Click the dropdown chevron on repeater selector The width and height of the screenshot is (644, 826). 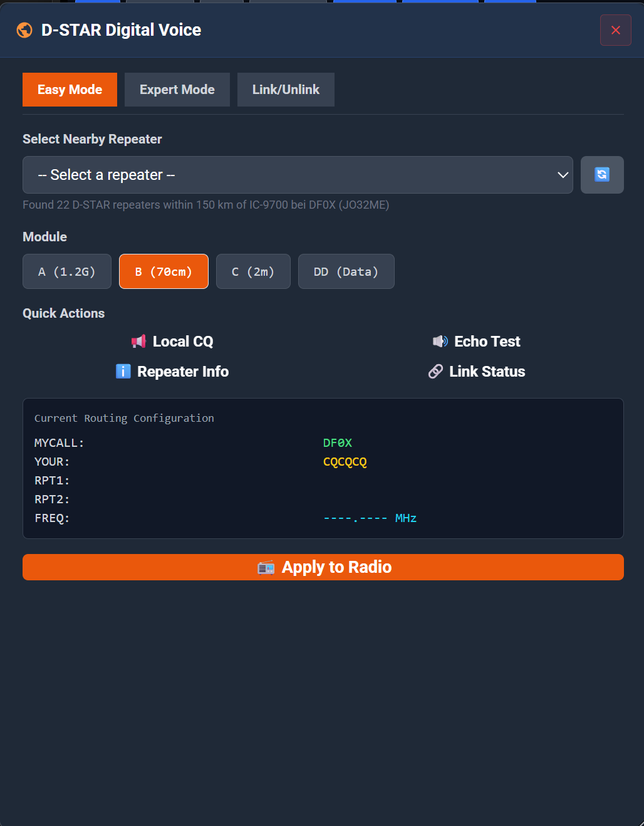pyautogui.click(x=562, y=175)
